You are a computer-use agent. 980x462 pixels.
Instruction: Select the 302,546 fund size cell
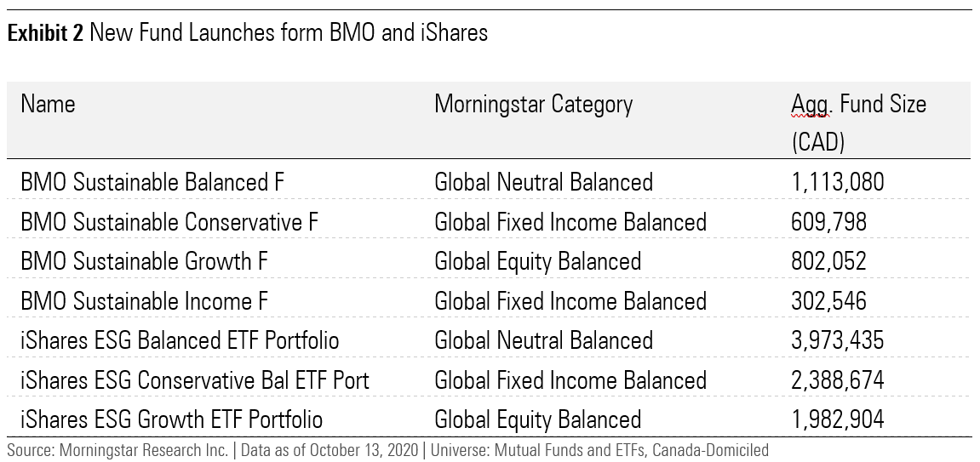point(828,301)
